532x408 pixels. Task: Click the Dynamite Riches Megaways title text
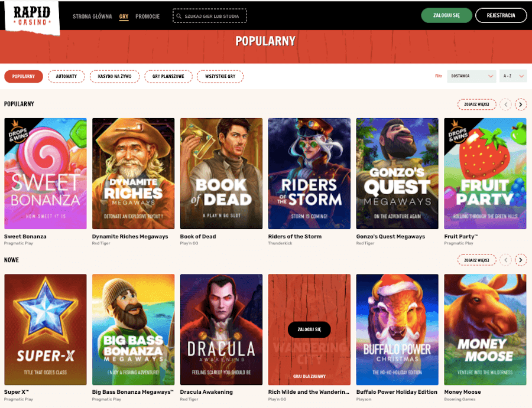[130, 237]
